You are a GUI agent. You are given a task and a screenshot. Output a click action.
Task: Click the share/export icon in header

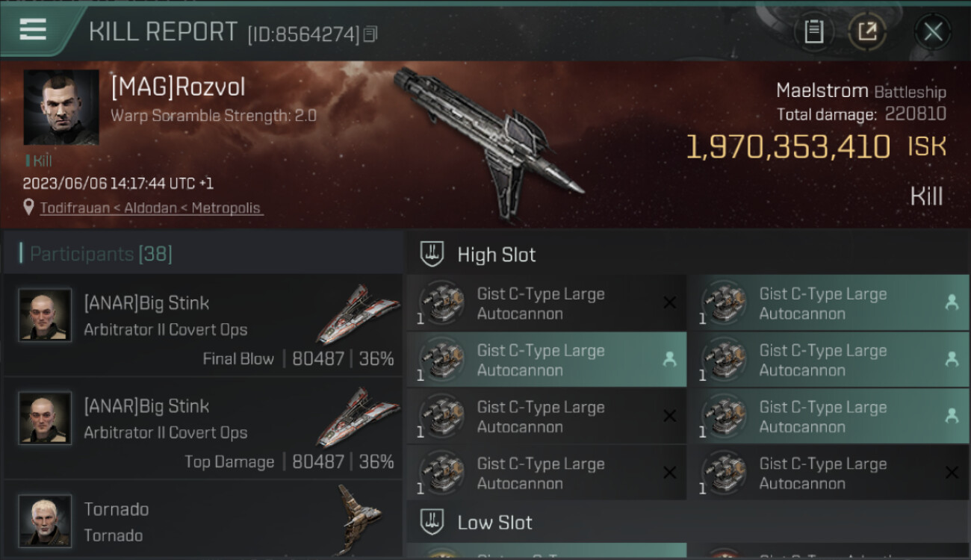867,31
